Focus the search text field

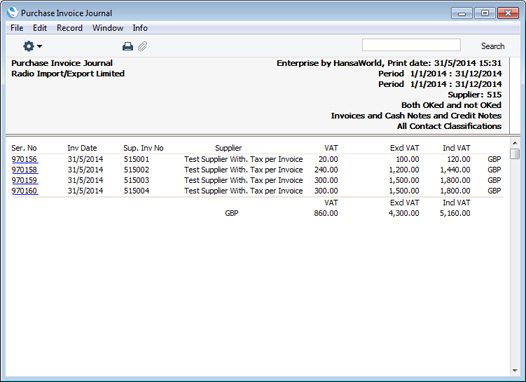(x=411, y=45)
